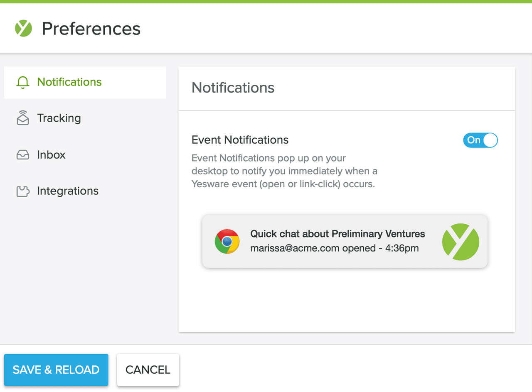Click the Preferences page title
Image resolution: width=532 pixels, height=392 pixels.
click(91, 29)
